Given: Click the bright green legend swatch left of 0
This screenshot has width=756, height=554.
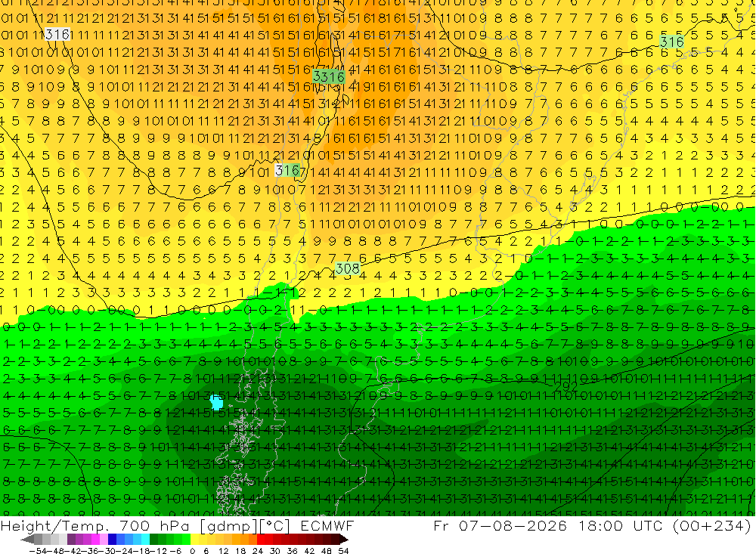Looking at the screenshot, I should [x=186, y=540].
